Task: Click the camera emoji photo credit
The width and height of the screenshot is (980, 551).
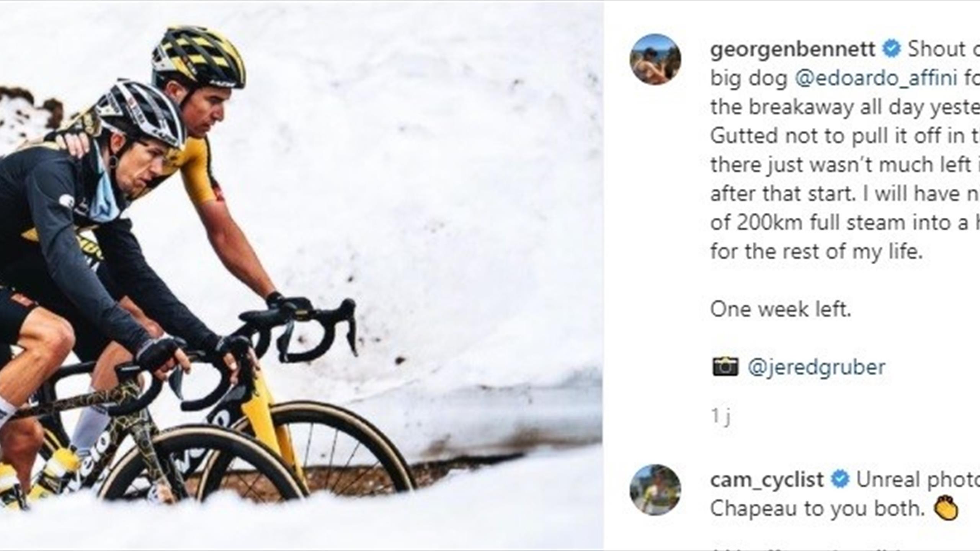Action: tap(724, 367)
